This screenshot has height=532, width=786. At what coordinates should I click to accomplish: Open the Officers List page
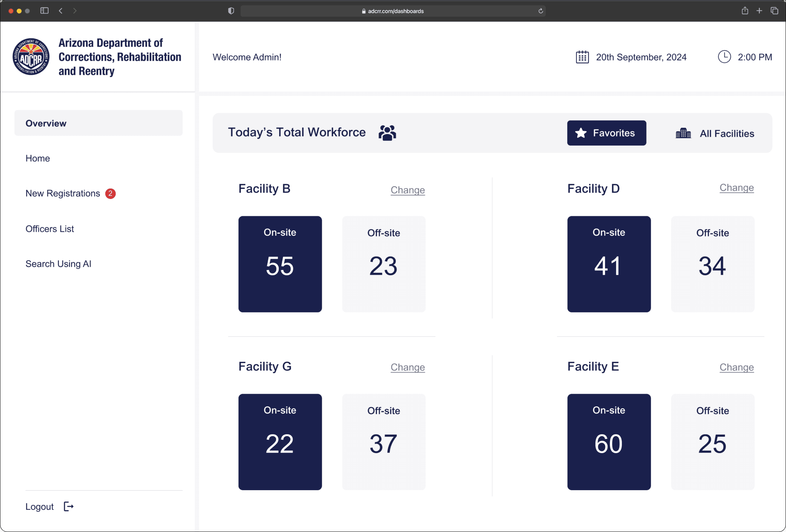50,229
